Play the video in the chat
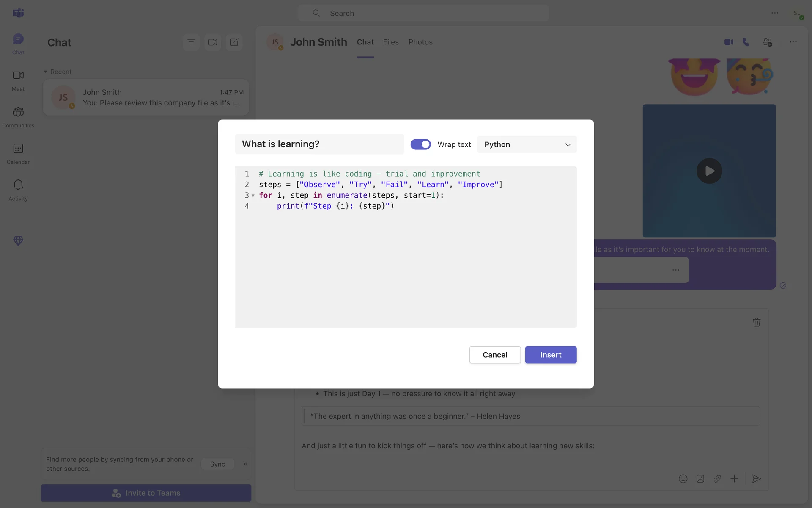This screenshot has height=508, width=812. point(709,171)
